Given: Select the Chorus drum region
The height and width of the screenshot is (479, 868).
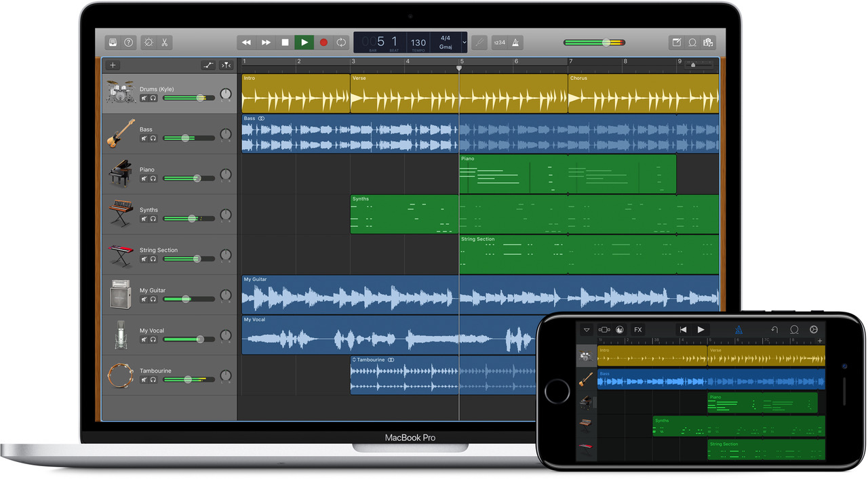Looking at the screenshot, I should 644,93.
